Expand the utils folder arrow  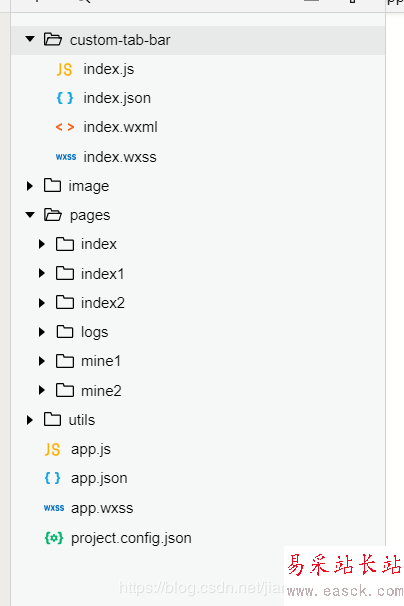click(29, 420)
